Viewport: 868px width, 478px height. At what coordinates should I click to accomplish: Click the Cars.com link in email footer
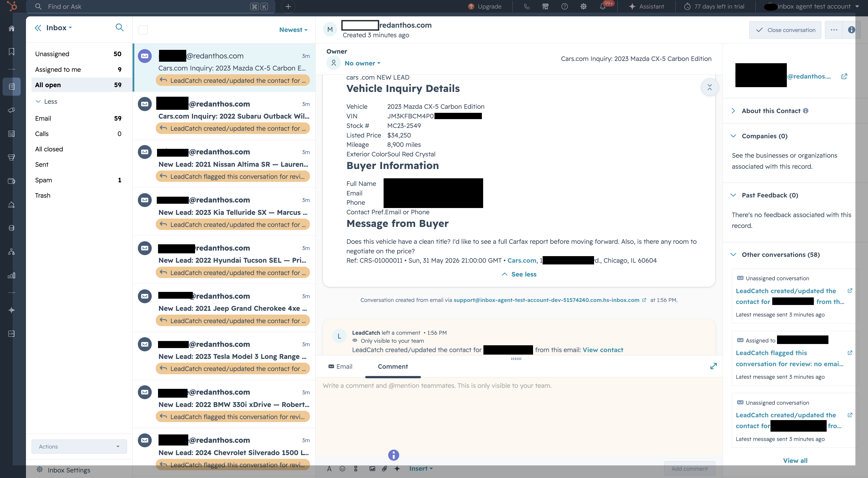click(x=522, y=260)
